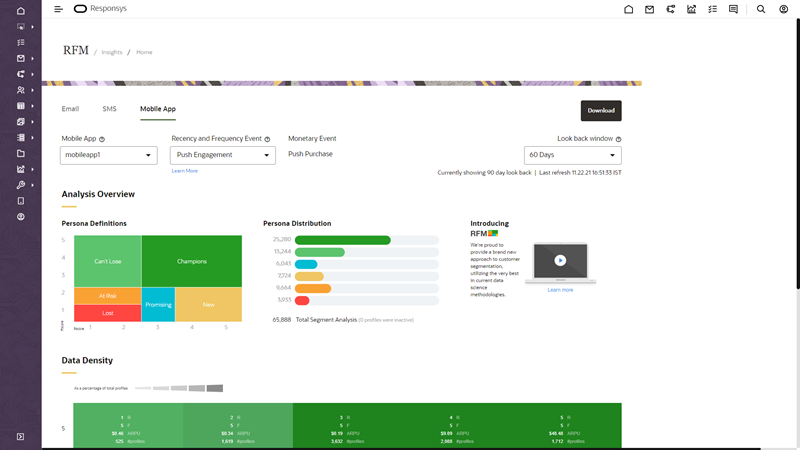Click the 13,244 distribution bar
The height and width of the screenshot is (450, 800).
(320, 252)
